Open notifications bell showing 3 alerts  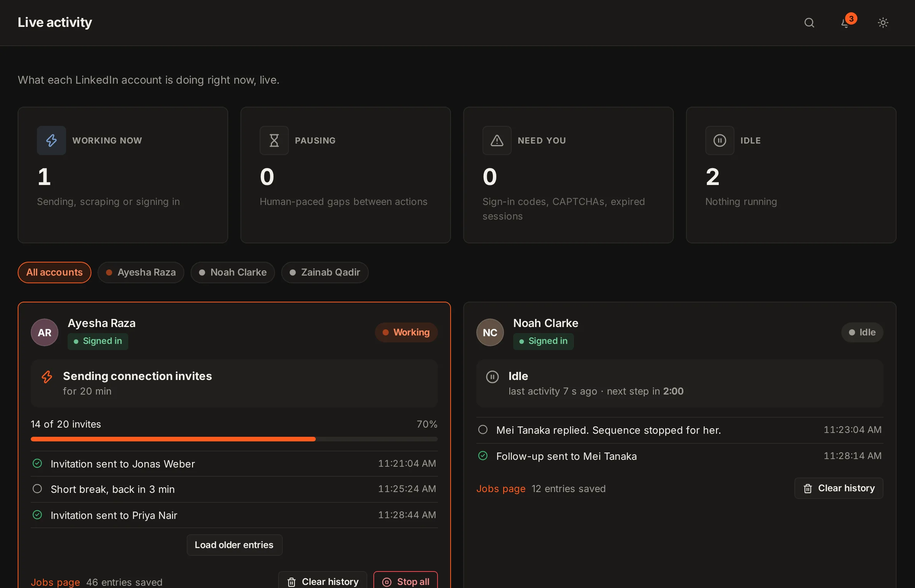coord(846,23)
